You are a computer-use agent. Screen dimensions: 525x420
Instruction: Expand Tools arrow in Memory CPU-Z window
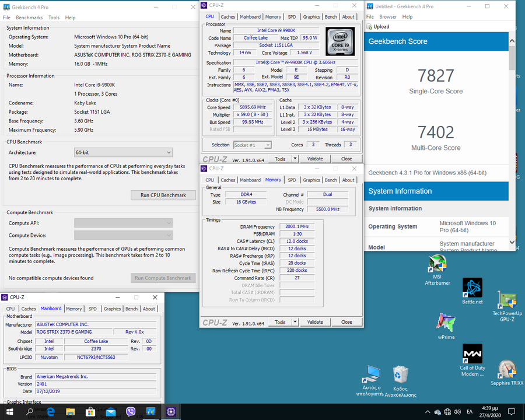click(295, 322)
